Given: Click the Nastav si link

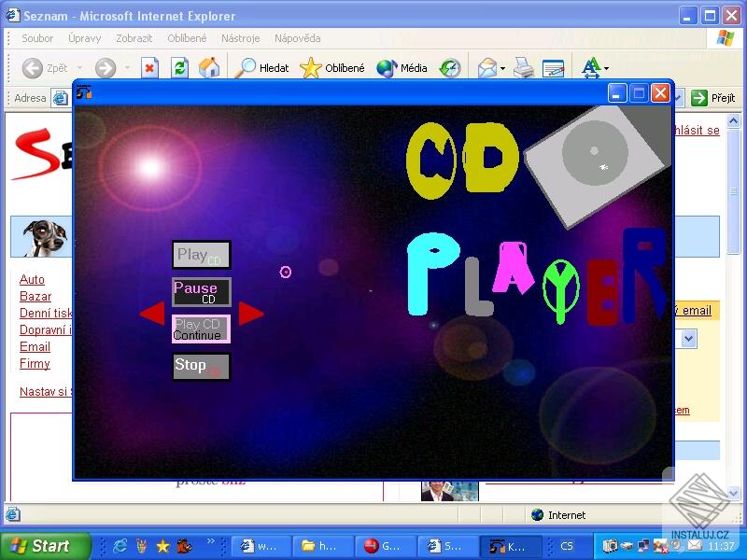Looking at the screenshot, I should [x=46, y=391].
